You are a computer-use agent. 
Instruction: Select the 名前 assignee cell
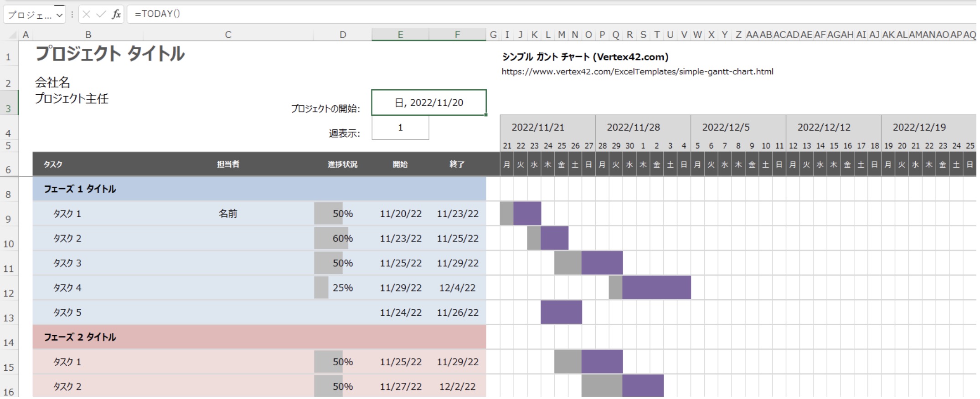click(228, 214)
